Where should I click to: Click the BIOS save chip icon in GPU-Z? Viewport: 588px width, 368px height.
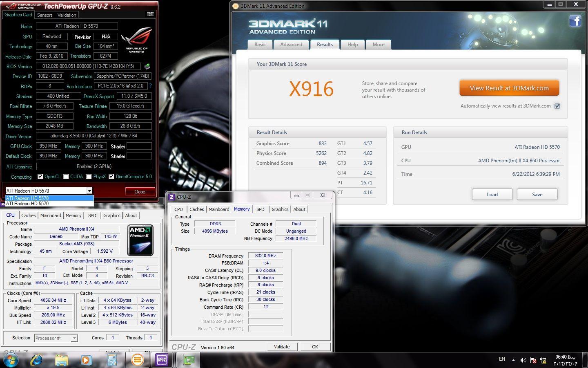coord(147,66)
